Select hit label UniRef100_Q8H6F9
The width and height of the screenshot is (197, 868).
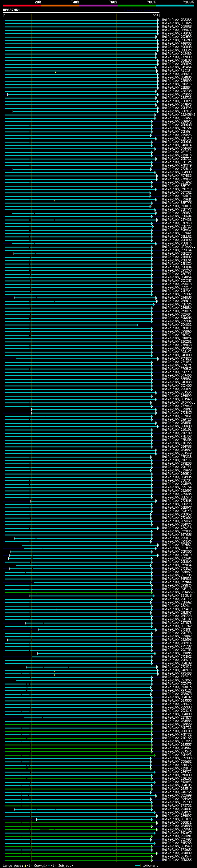click(177, 74)
